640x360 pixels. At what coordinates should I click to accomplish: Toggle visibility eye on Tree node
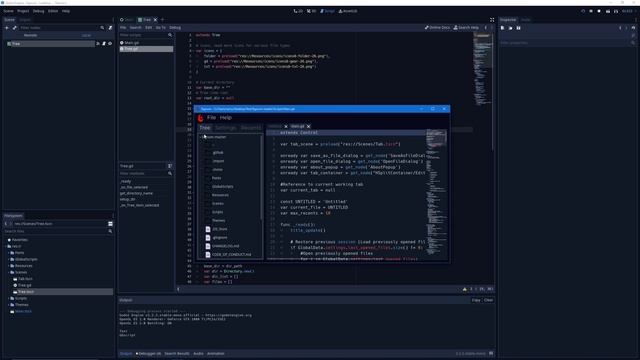pyautogui.click(x=110, y=44)
